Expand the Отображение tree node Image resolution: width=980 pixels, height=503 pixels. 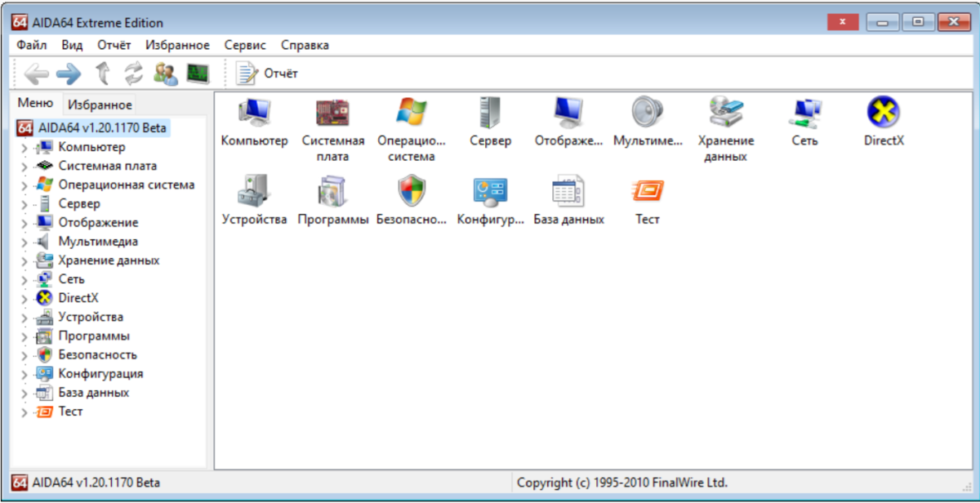[24, 223]
